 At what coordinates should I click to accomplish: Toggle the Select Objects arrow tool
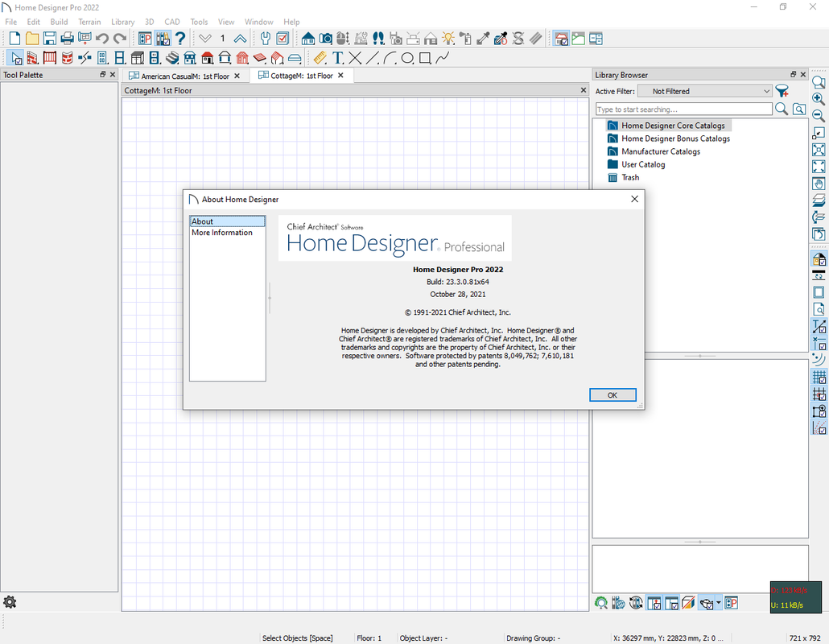click(15, 58)
